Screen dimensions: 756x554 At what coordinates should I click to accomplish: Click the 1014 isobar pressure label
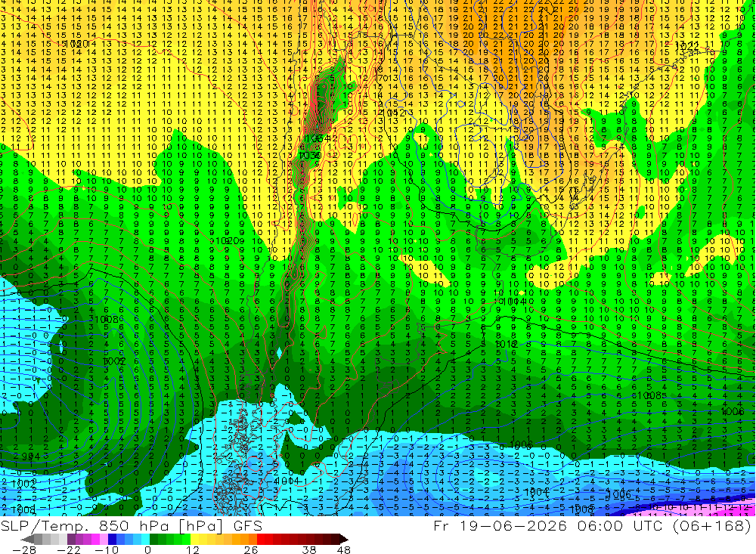513,302
